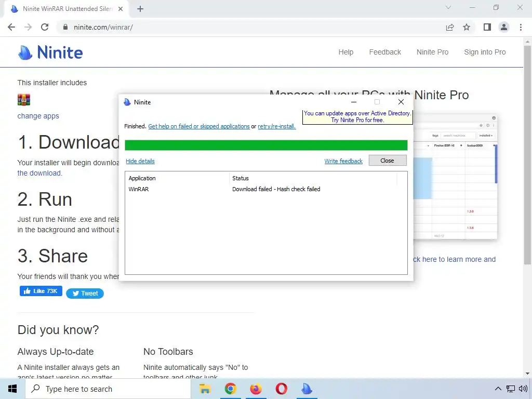This screenshot has width=532, height=399.
Task: Close the Ninite dialog with the X
Action: click(401, 102)
